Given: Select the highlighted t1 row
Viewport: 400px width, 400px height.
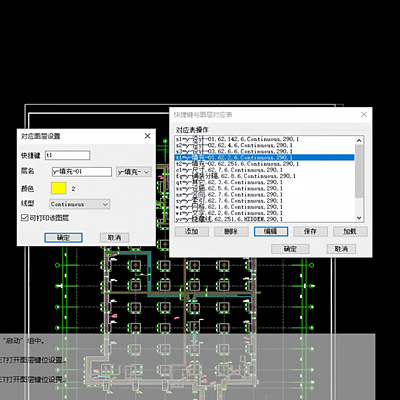Looking at the screenshot, I should pos(265,157).
